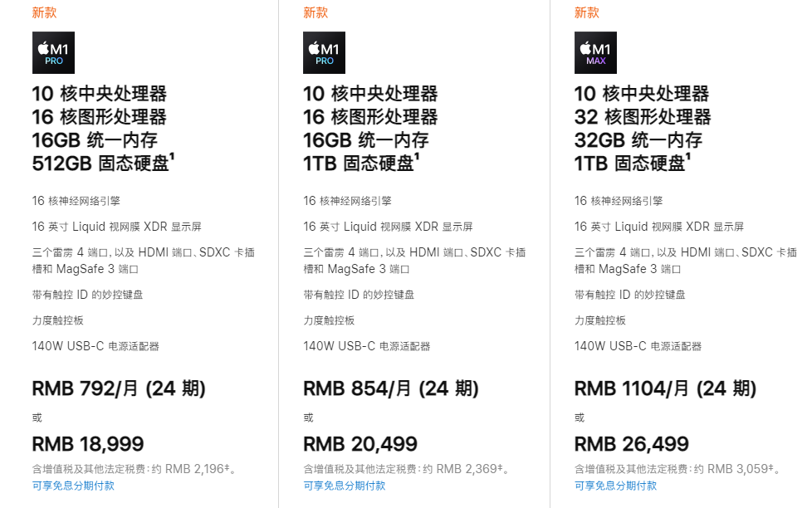Click the RMB 18,999 full price
Image resolution: width=812 pixels, height=508 pixels.
(x=88, y=444)
